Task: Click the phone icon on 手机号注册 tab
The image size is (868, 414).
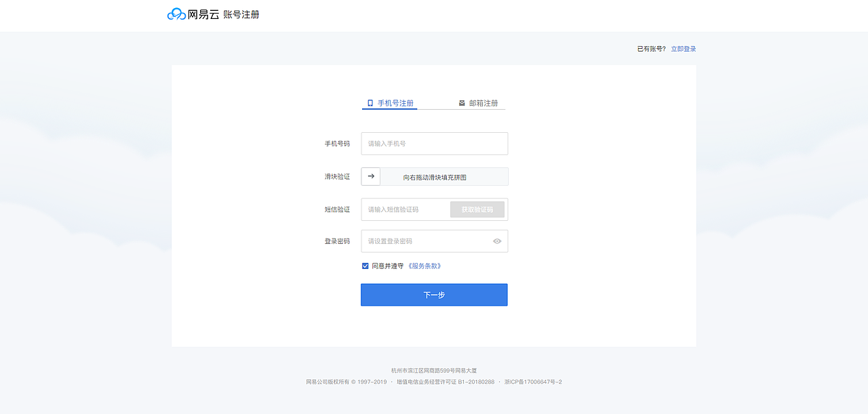Action: 370,103
